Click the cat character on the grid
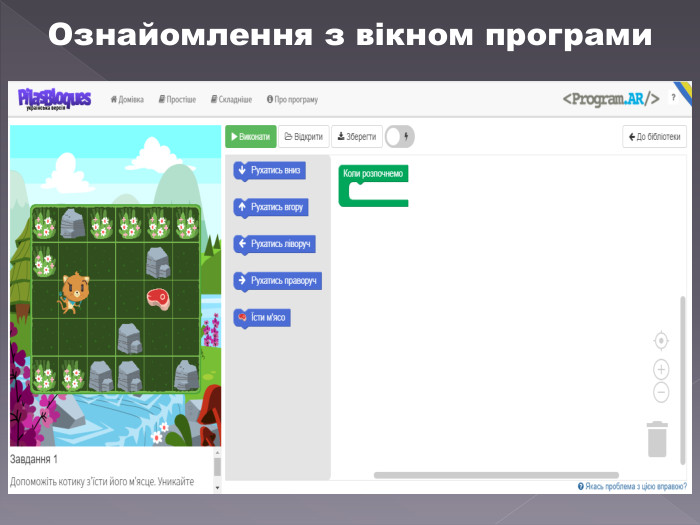The height and width of the screenshot is (525, 700). 74,292
